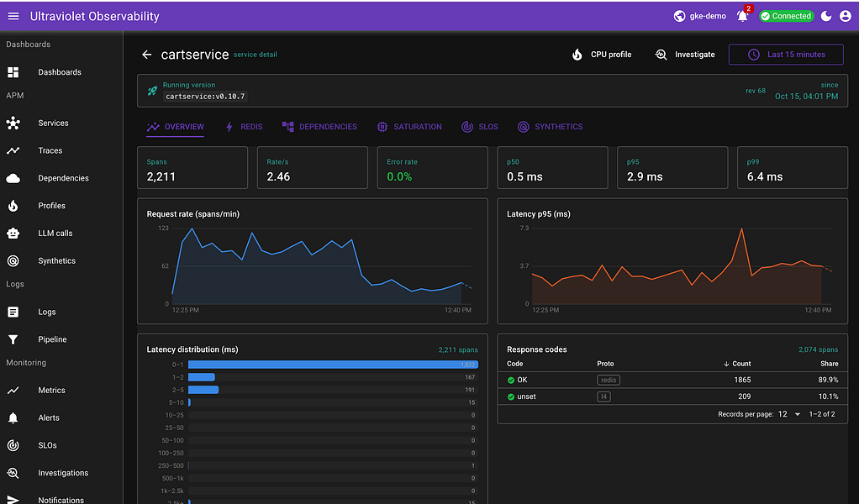The height and width of the screenshot is (504, 859).
Task: Click the Synthetics target icon
Action: click(x=13, y=261)
